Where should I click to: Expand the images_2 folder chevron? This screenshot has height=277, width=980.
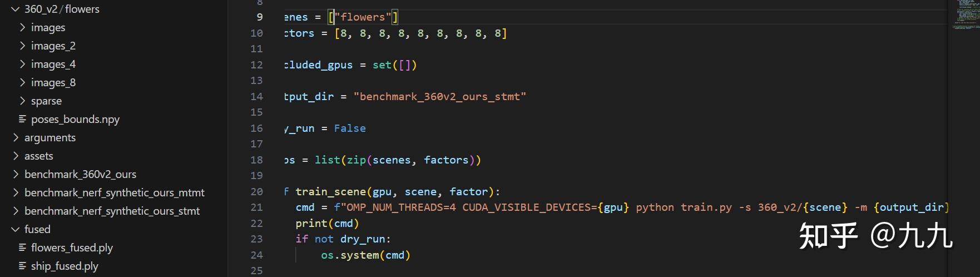pyautogui.click(x=23, y=46)
